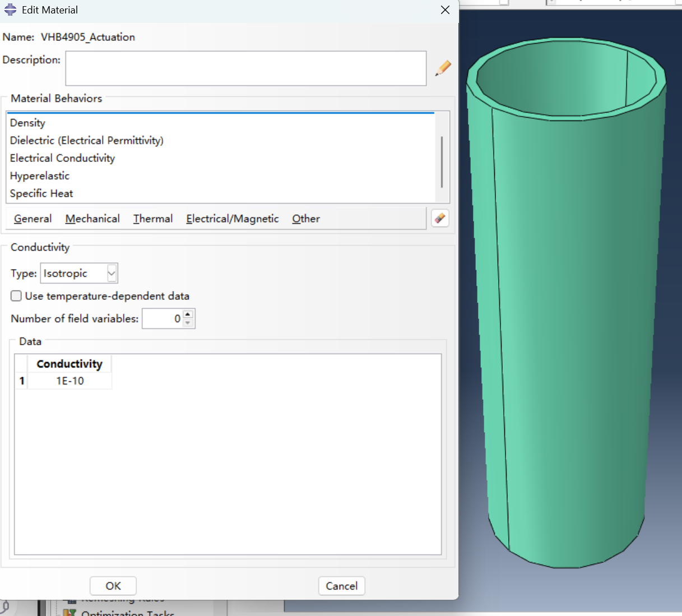Image resolution: width=682 pixels, height=616 pixels.
Task: Select Density in Material Behaviors list
Action: pos(221,123)
